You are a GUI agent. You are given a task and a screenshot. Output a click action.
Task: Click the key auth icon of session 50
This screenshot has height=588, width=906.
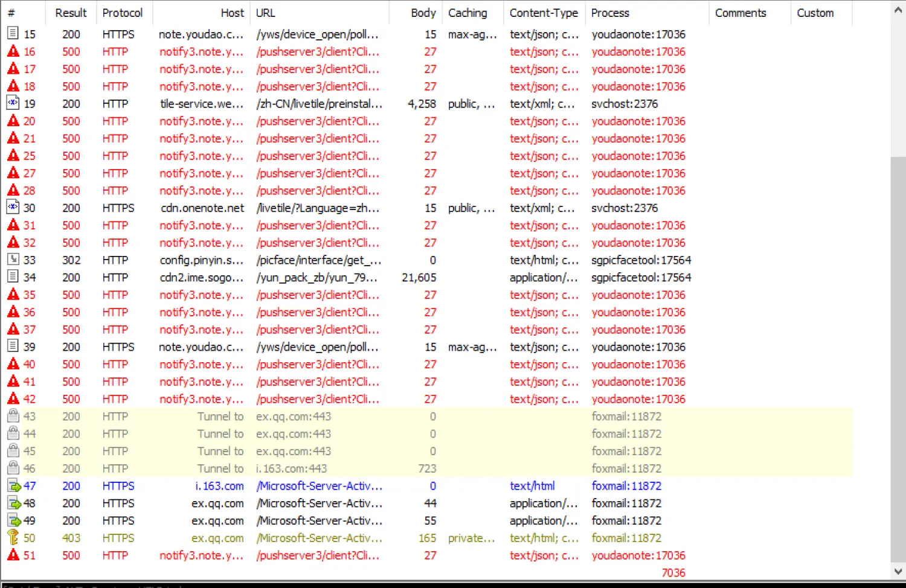[13, 537]
